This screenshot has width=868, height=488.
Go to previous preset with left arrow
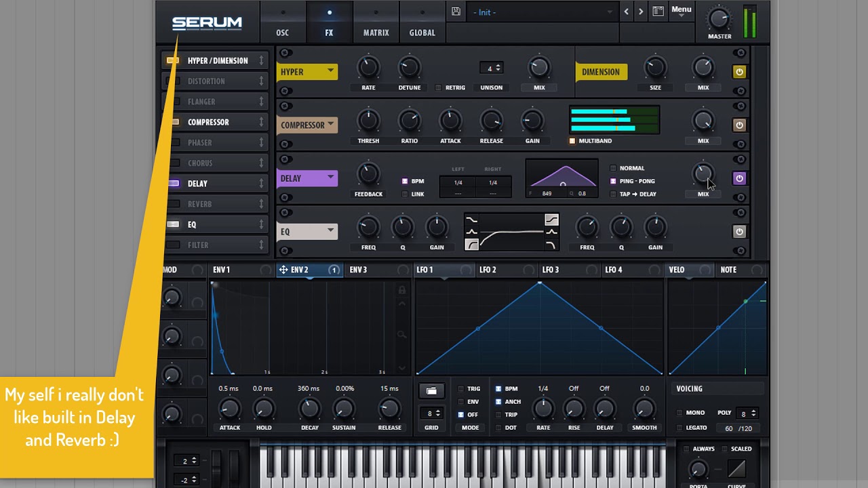coord(626,12)
